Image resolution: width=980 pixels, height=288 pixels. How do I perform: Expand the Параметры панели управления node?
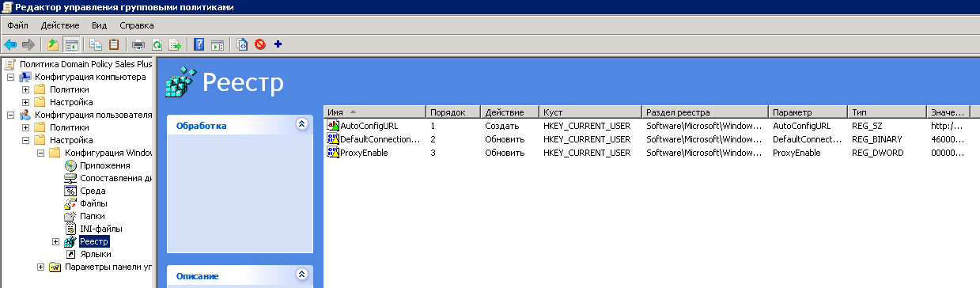[40, 267]
